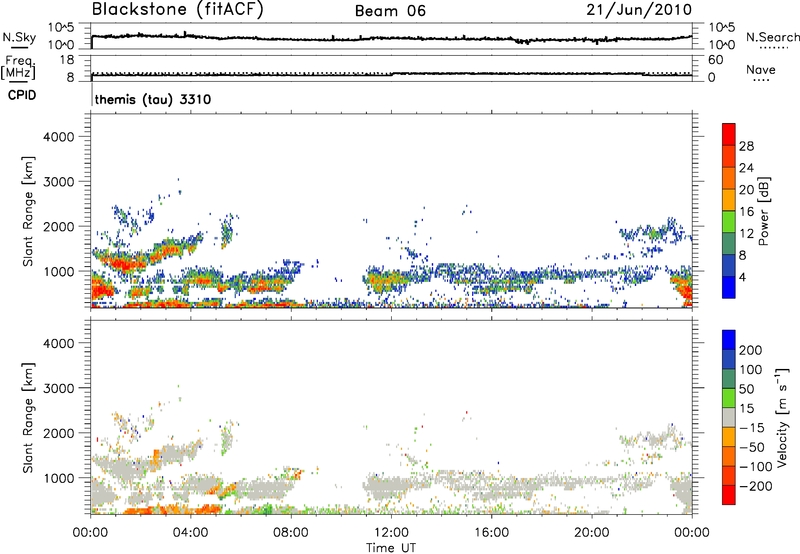Click the 'N.Sky' legend label

click(19, 37)
